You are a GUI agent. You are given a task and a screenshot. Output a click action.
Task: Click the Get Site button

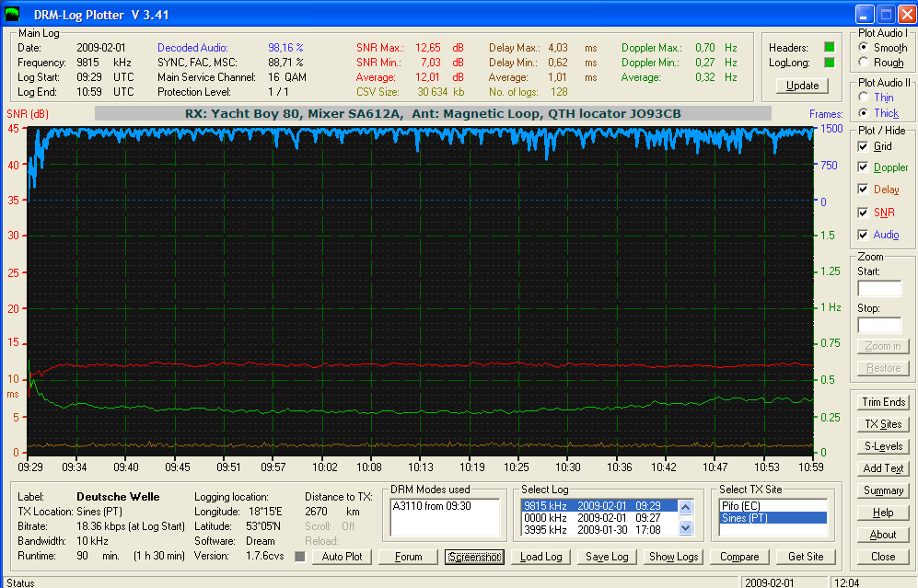pyautogui.click(x=806, y=557)
